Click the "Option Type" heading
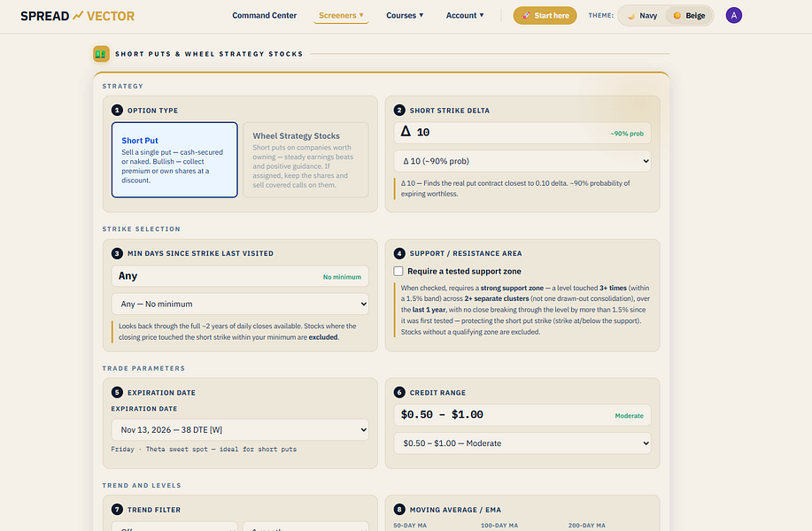812x531 pixels. [153, 111]
